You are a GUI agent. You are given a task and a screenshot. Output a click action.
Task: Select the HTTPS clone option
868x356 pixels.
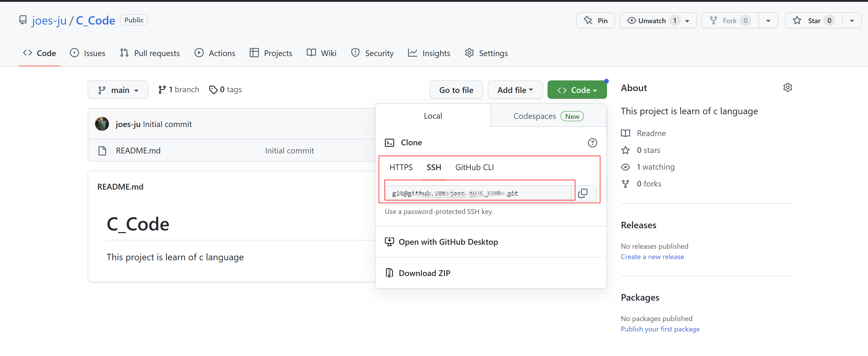pyautogui.click(x=401, y=167)
